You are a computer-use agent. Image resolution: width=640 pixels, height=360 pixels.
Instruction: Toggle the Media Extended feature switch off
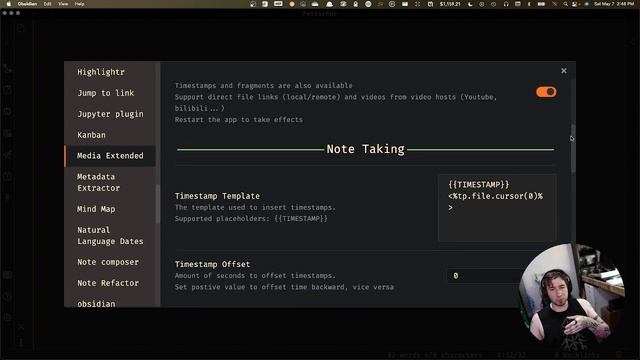click(546, 92)
